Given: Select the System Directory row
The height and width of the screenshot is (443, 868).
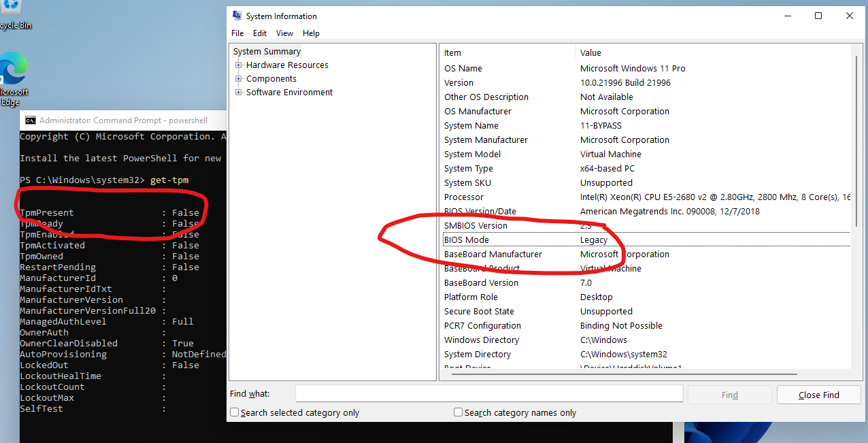Looking at the screenshot, I should 645,355.
